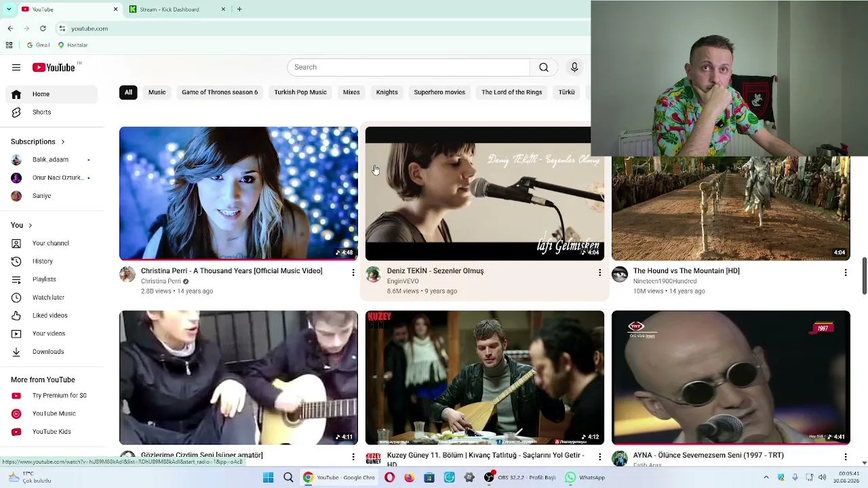Open Watch later list
868x488 pixels.
[52, 298]
